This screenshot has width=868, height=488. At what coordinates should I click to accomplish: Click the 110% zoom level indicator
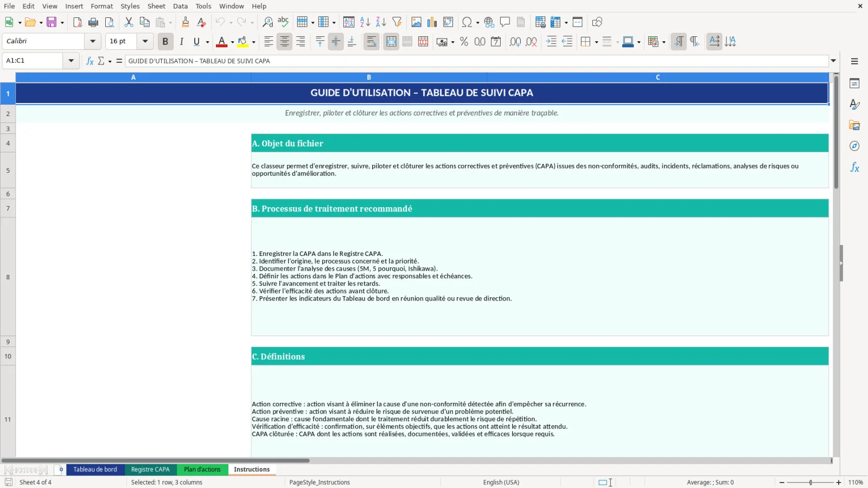(x=856, y=482)
